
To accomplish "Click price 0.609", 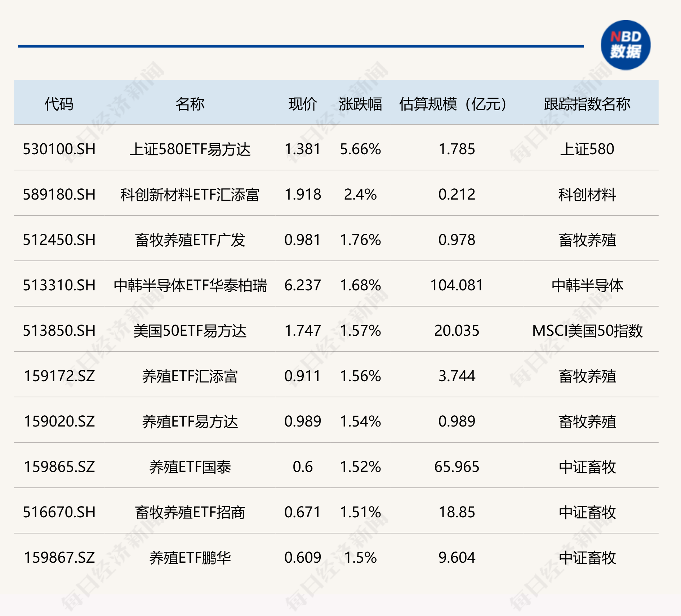I will tap(303, 558).
